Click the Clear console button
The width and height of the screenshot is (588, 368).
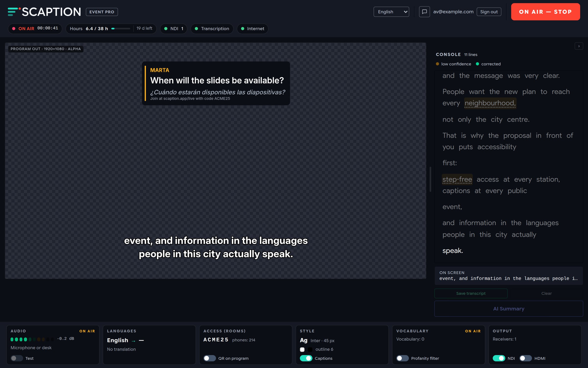[x=546, y=293]
